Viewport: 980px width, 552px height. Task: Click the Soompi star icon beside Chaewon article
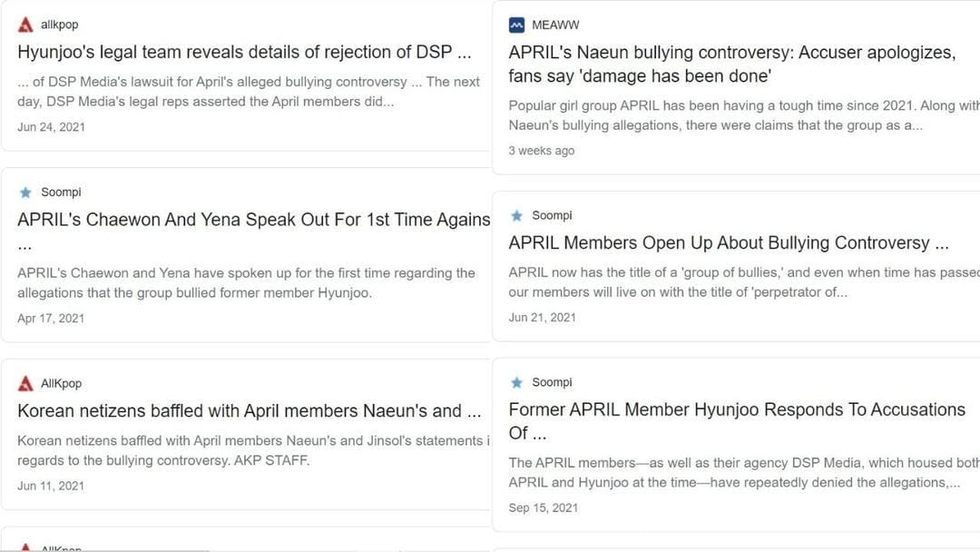point(25,192)
